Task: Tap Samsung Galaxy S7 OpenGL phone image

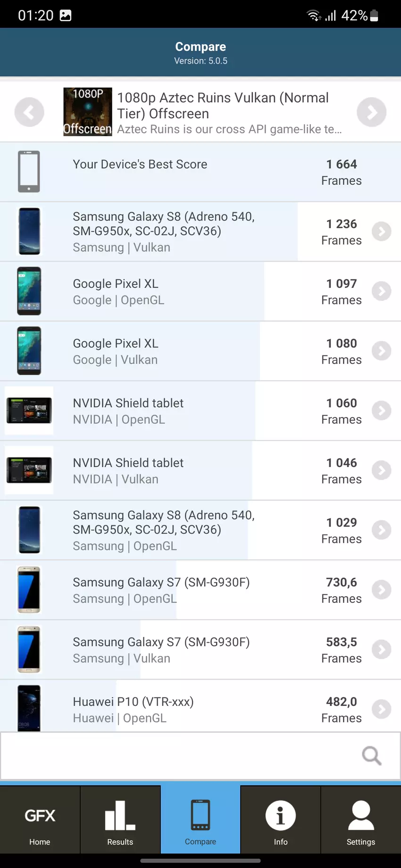Action: 29,590
